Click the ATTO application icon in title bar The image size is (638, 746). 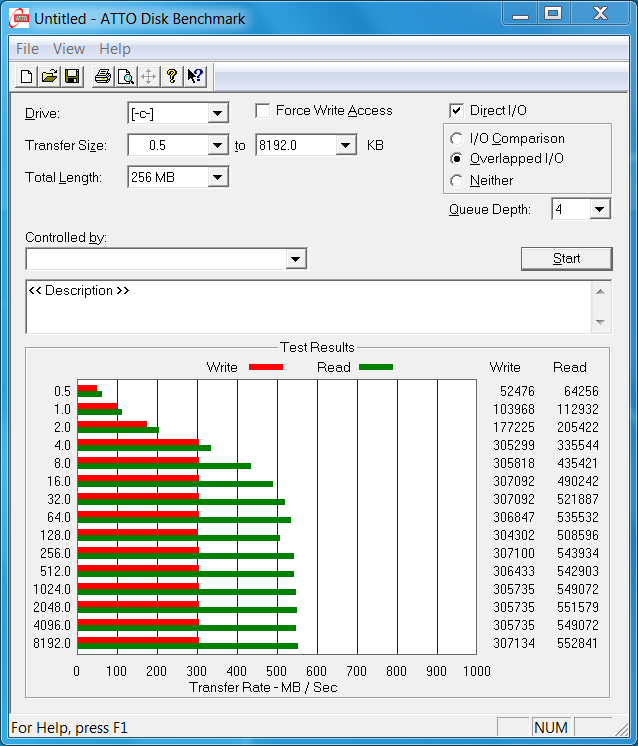click(x=20, y=19)
